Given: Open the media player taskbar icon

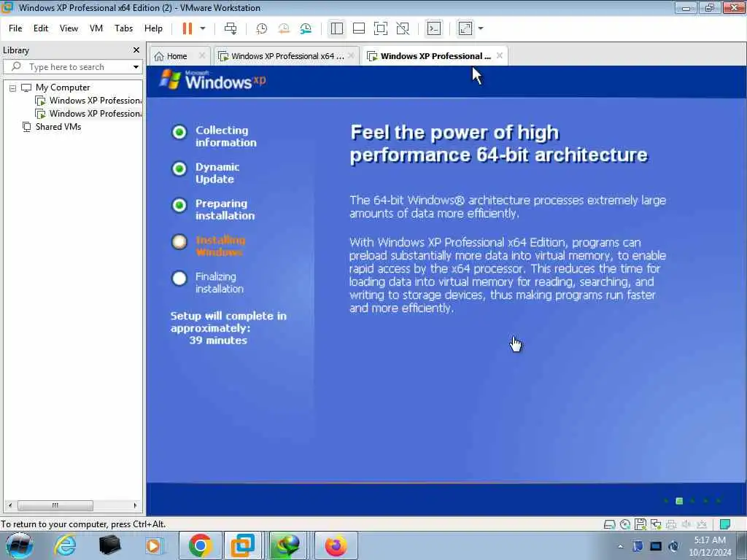Looking at the screenshot, I should pos(154,545).
